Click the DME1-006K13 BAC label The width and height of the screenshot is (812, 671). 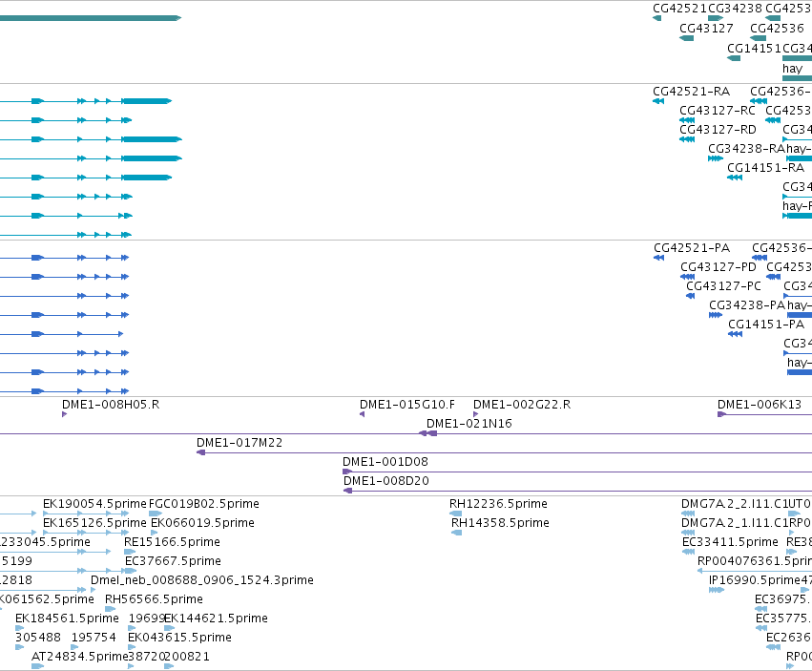click(x=760, y=405)
